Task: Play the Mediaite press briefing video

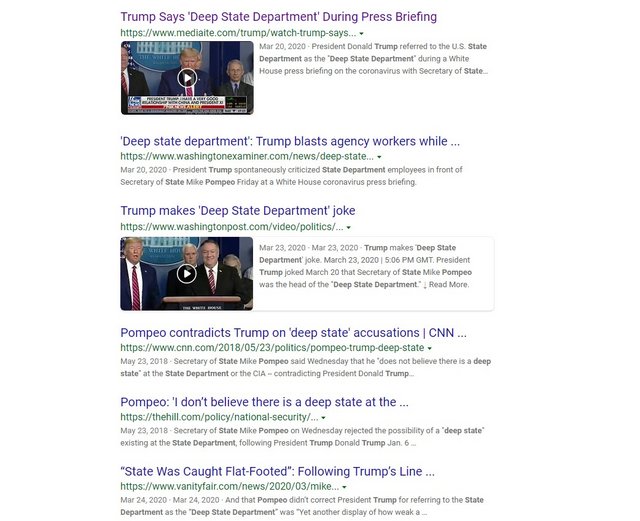Action: point(187,78)
